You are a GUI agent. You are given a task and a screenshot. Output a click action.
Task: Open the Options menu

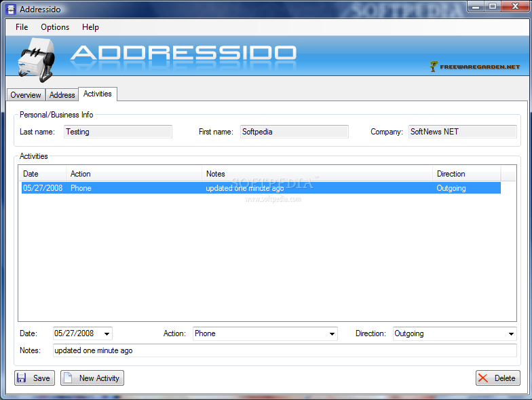[55, 27]
